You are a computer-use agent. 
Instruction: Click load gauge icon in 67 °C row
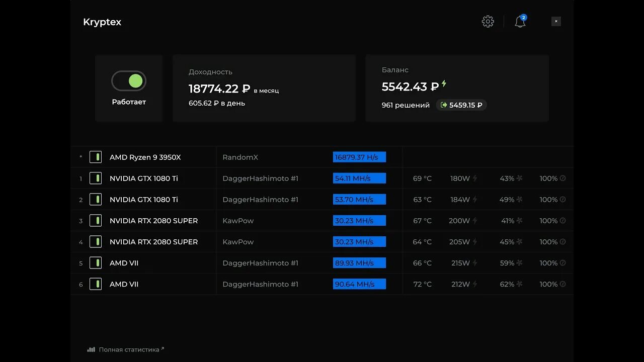point(563,221)
